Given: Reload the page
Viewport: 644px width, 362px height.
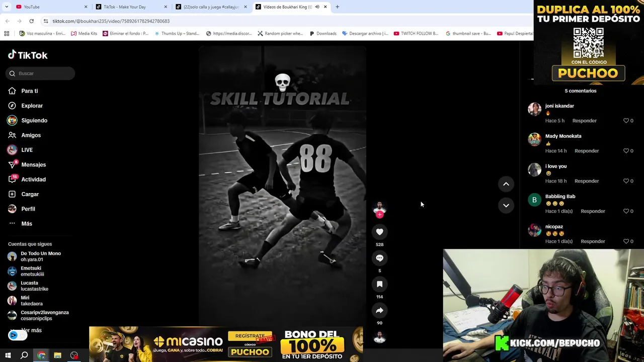Looking at the screenshot, I should pos(31,21).
